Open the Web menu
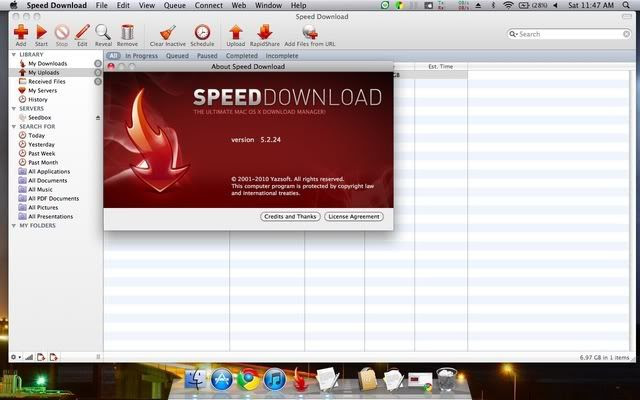 tap(239, 5)
